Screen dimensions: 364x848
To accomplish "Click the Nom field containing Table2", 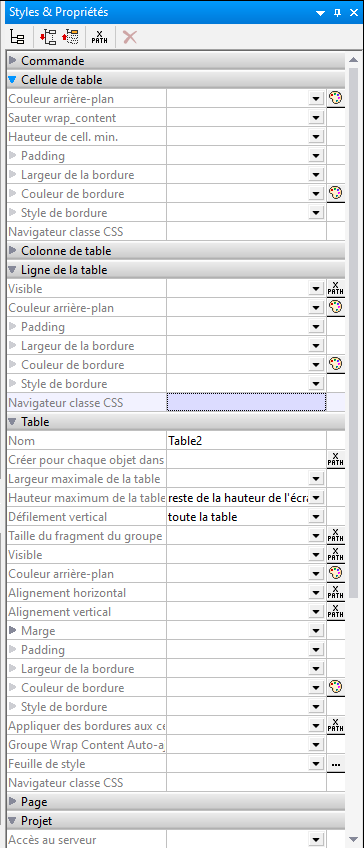I will (x=246, y=441).
